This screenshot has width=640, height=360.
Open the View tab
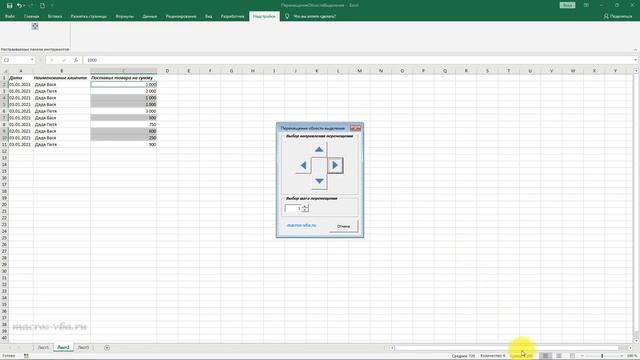[209, 16]
